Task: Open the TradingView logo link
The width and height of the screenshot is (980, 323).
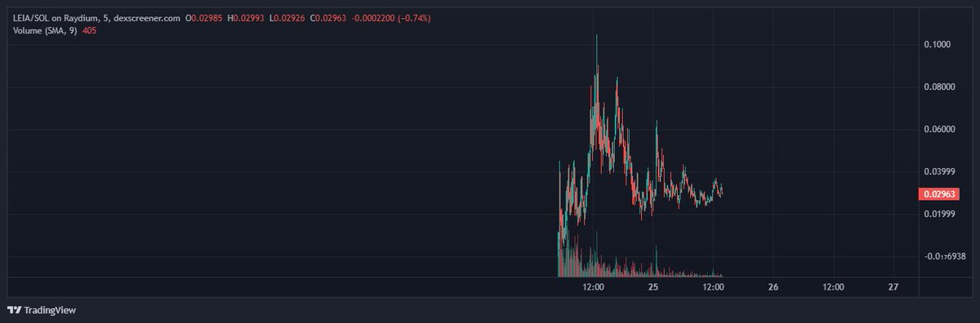Action: click(x=41, y=310)
